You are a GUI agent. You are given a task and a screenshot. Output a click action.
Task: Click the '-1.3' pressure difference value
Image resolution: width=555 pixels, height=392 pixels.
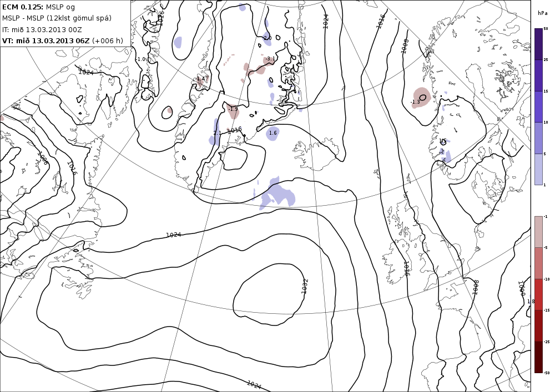pyautogui.click(x=415, y=102)
